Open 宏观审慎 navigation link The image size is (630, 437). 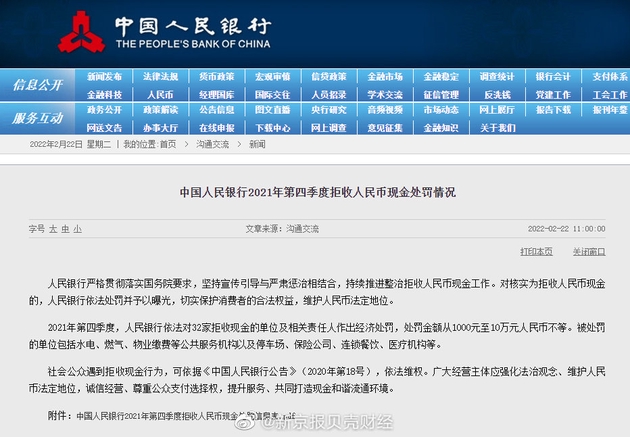272,77
